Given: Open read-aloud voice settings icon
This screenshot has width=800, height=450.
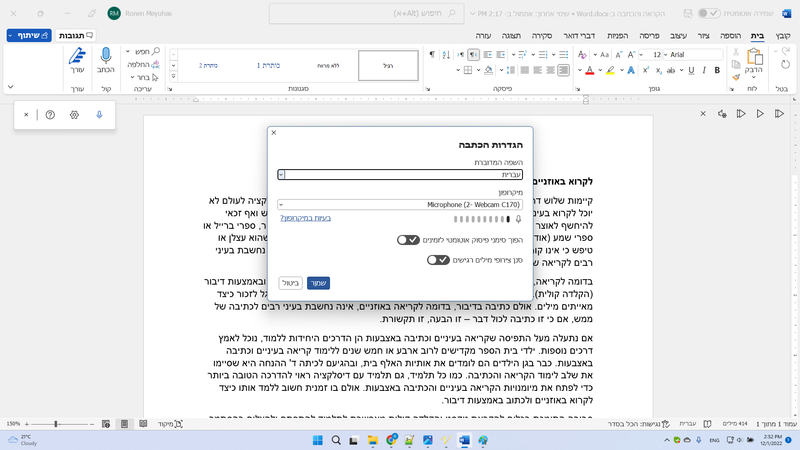Looking at the screenshot, I should pos(722,114).
